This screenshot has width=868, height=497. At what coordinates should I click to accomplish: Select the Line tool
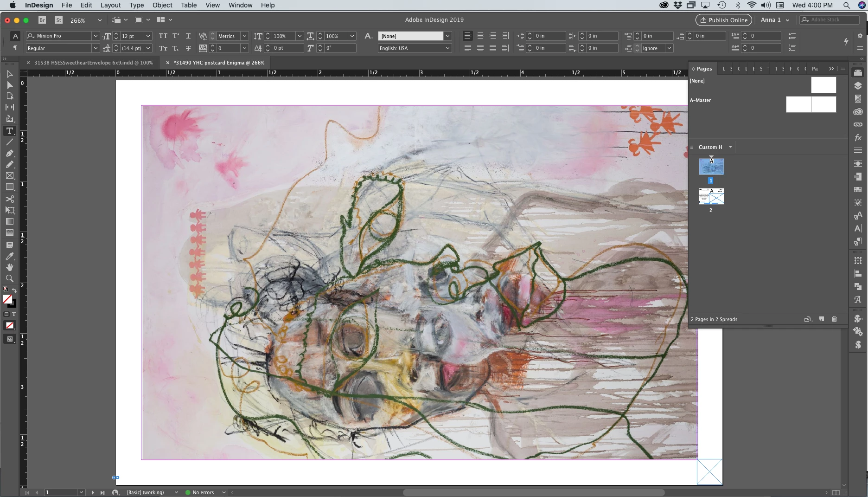(9, 142)
